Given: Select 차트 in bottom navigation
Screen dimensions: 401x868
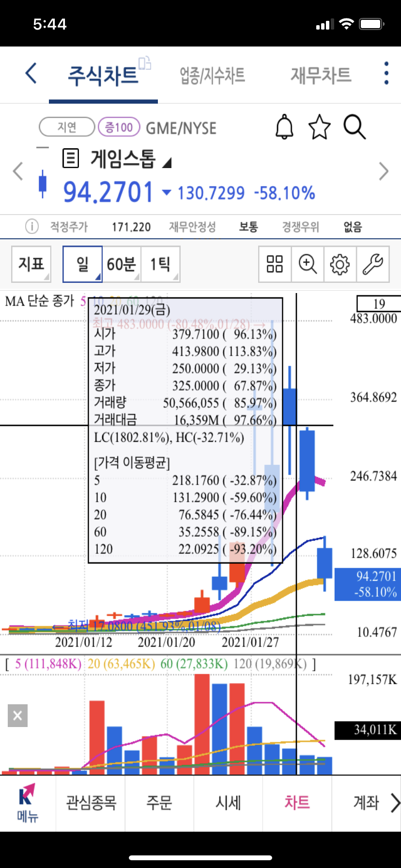Looking at the screenshot, I should tap(297, 803).
